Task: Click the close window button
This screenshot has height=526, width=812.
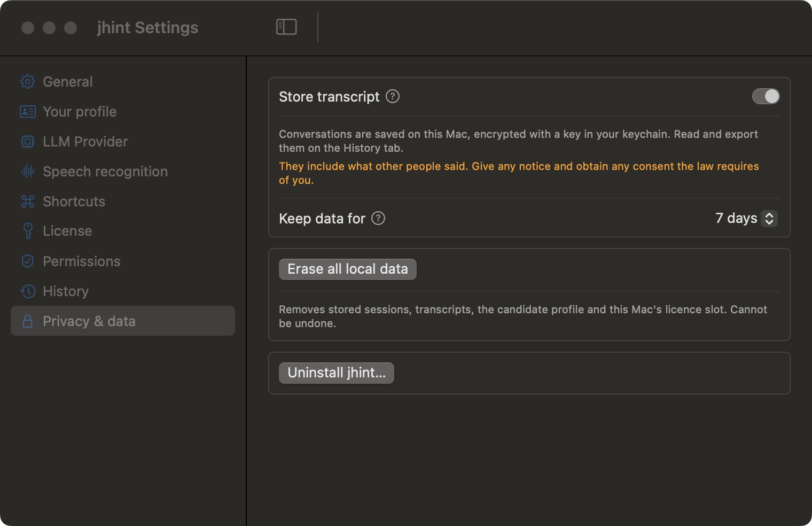Action: click(x=28, y=27)
